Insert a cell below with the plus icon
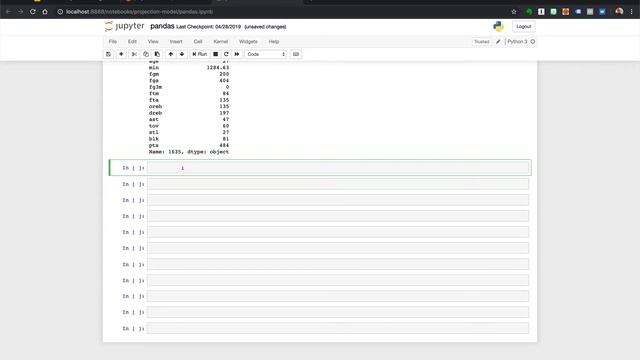 [121, 54]
